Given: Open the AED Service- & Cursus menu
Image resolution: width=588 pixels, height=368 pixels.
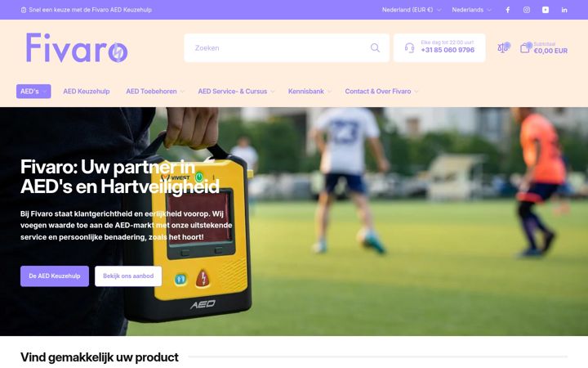Looking at the screenshot, I should click(236, 92).
